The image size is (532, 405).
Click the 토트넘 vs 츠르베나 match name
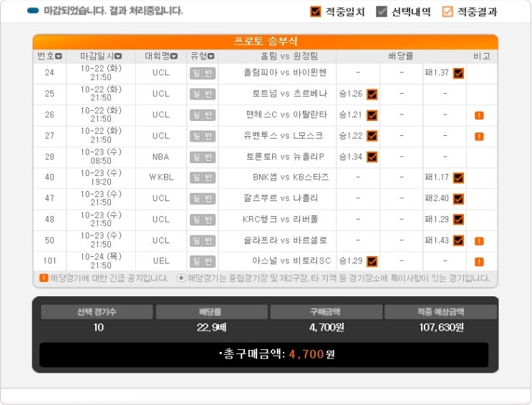pyautogui.click(x=289, y=94)
